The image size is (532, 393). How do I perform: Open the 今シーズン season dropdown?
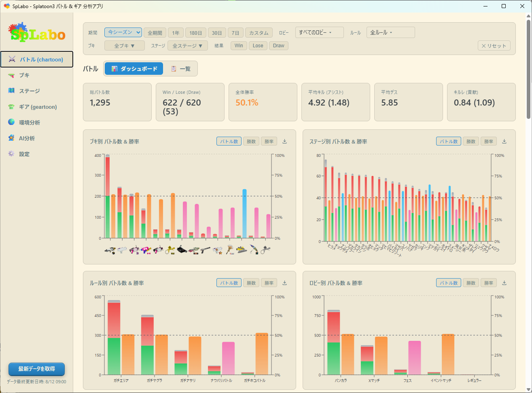coord(123,32)
